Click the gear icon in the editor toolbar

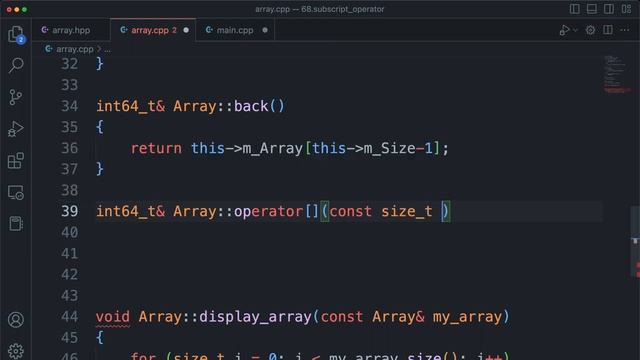coord(590,30)
